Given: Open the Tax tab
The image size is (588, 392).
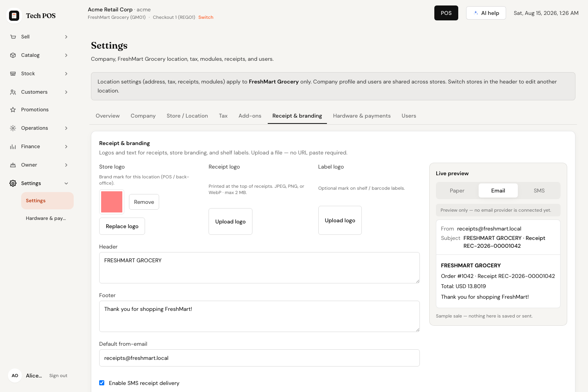Looking at the screenshot, I should (223, 116).
